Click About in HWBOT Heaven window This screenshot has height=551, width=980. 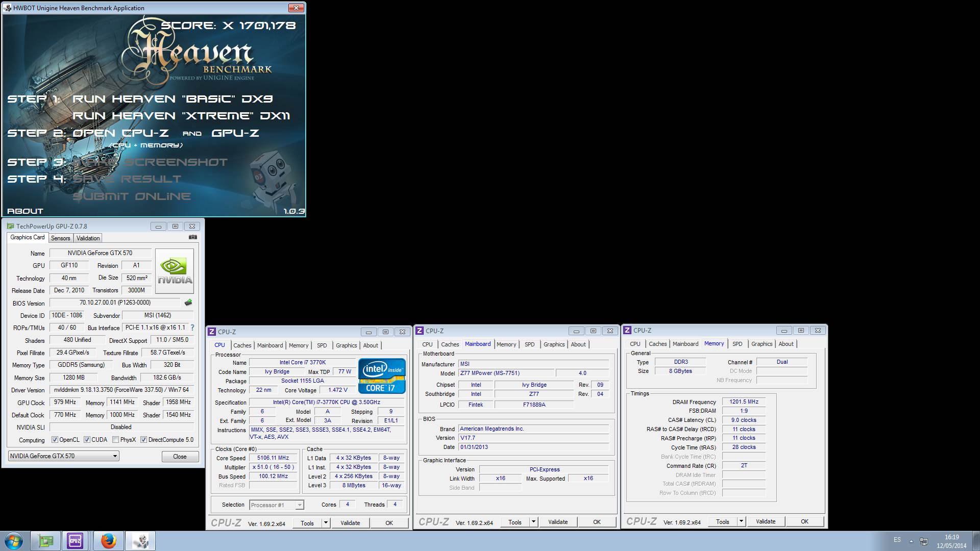pyautogui.click(x=25, y=211)
